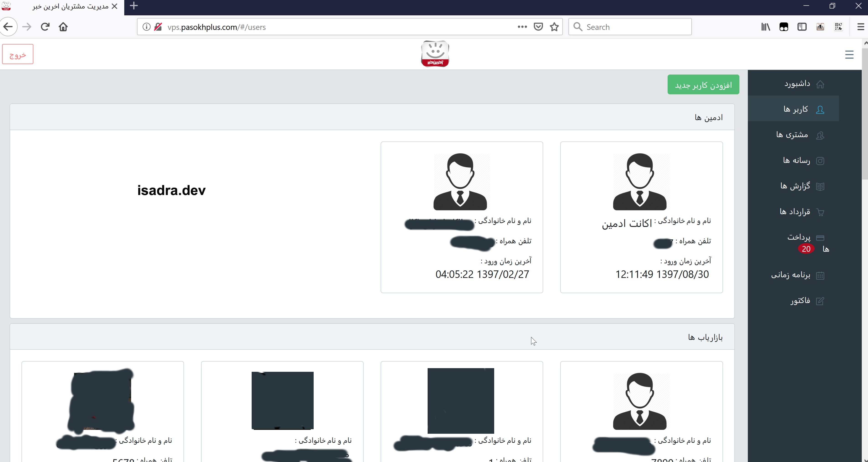The height and width of the screenshot is (462, 868).
Task: Open the Firefox hamburger menu
Action: [860, 27]
